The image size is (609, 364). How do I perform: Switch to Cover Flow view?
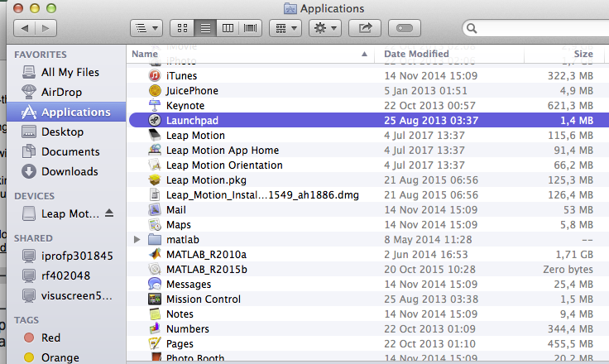[x=251, y=28]
